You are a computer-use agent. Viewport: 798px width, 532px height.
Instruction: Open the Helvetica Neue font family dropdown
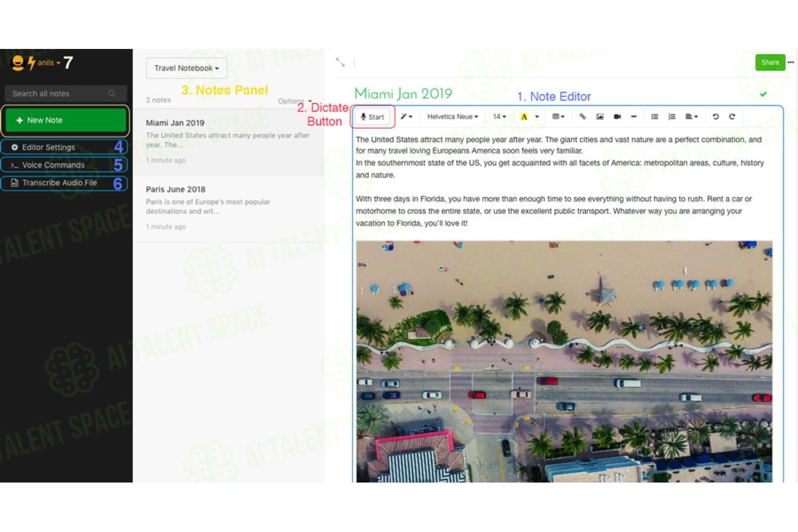[453, 117]
